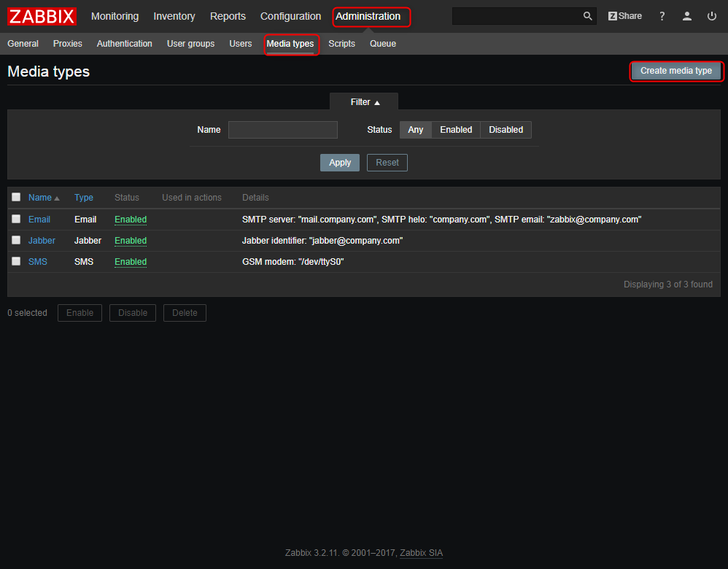Click the 'Displaying 3 of 3 found' text
728x569 pixels.
click(667, 284)
